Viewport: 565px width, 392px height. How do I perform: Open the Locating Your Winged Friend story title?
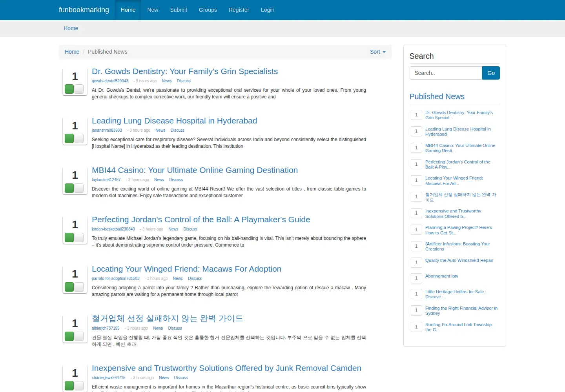point(186,269)
